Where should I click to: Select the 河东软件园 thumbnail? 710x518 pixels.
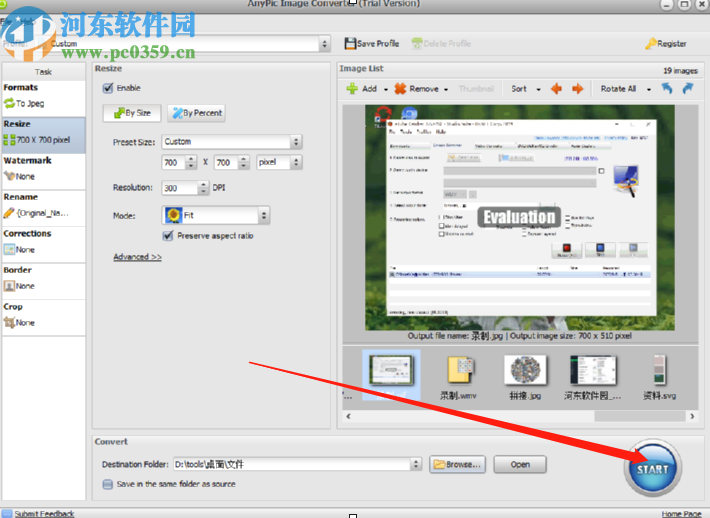coord(593,378)
